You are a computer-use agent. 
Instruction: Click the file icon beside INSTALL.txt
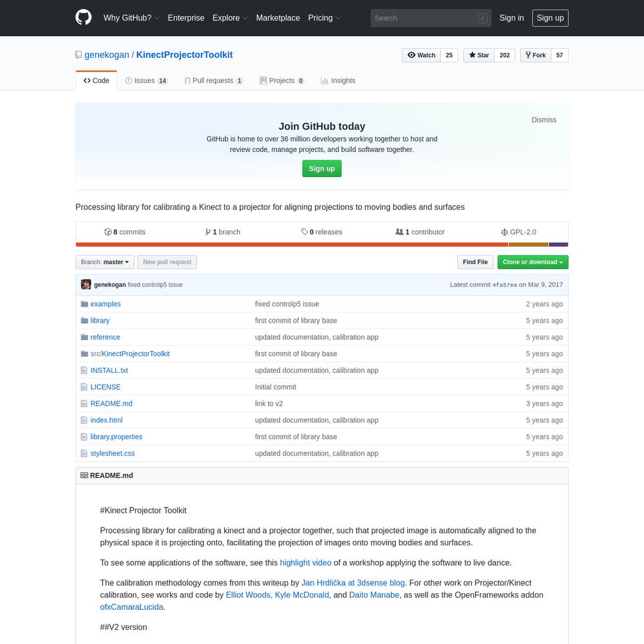[84, 370]
